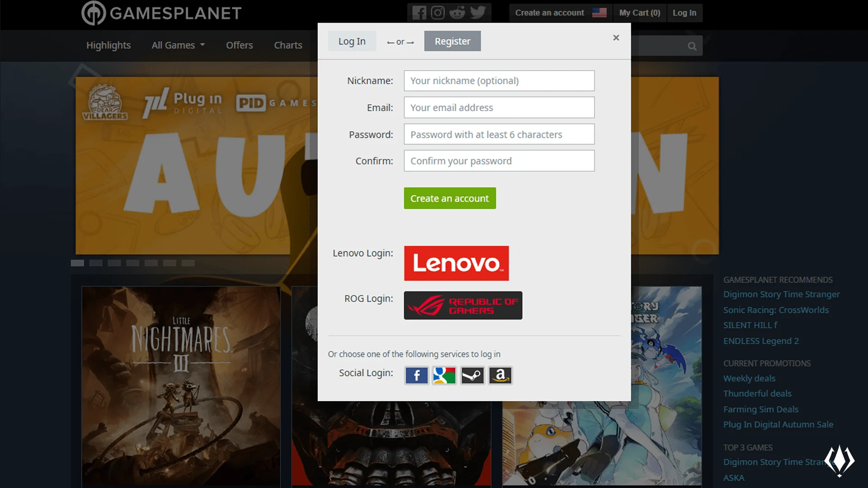Switch to the Log In tab
868x488 pixels.
[352, 41]
